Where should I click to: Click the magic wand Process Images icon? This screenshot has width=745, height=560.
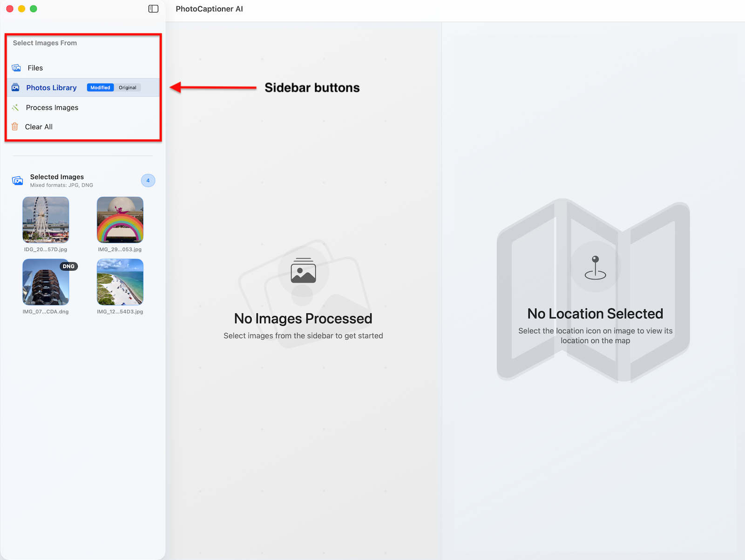[15, 108]
